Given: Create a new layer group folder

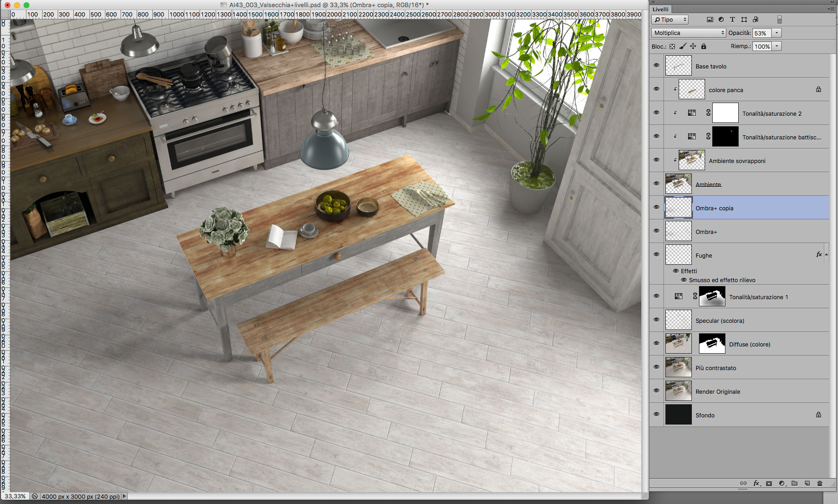Looking at the screenshot, I should 794,483.
